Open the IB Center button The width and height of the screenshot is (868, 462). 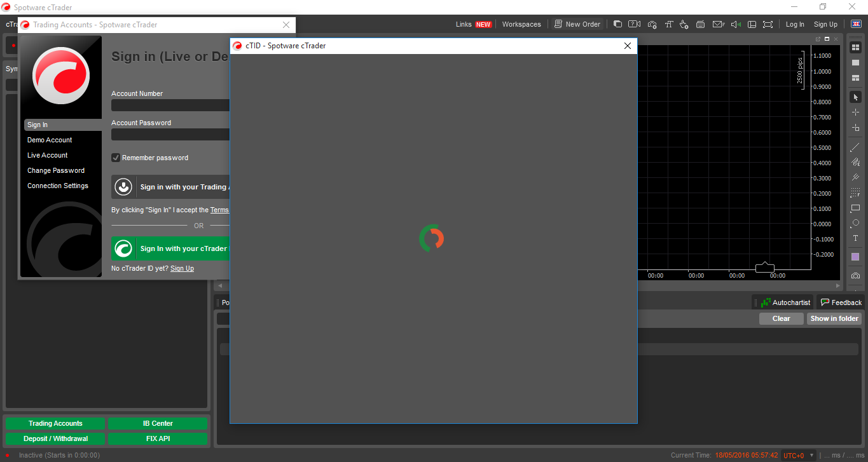click(158, 423)
